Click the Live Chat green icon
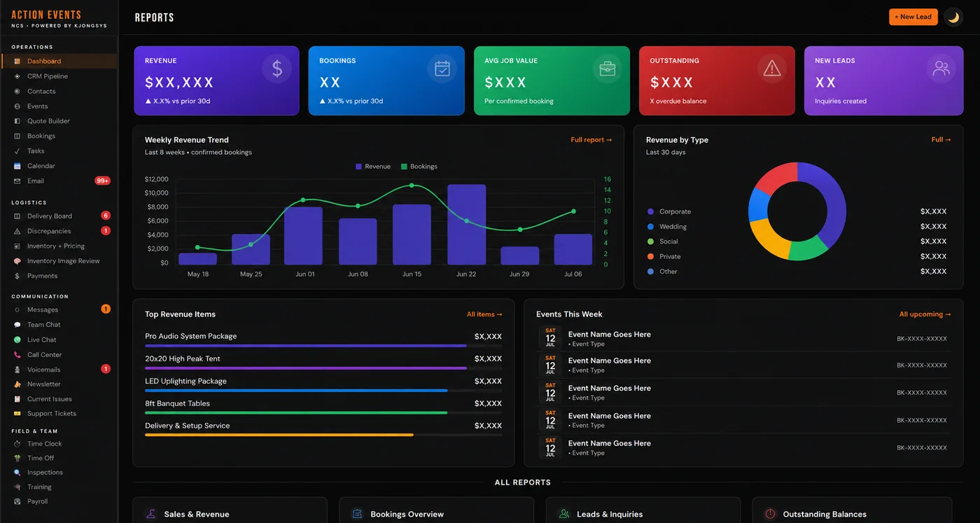The height and width of the screenshot is (523, 980). coord(17,340)
